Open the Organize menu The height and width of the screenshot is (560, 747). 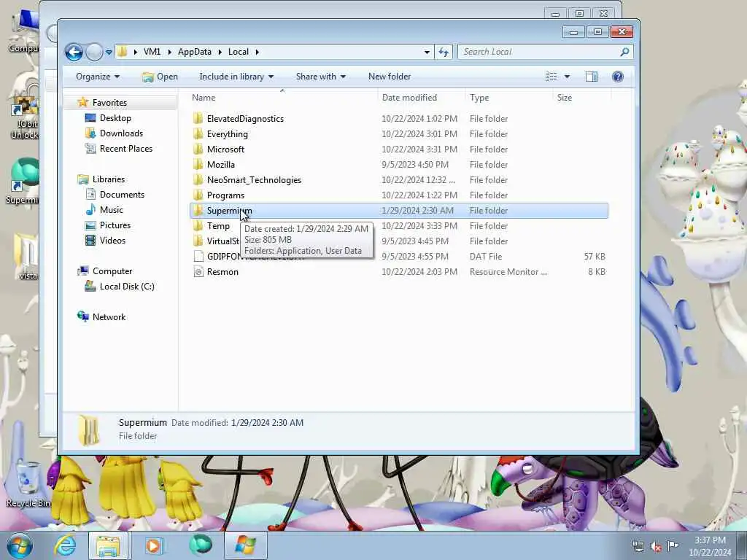point(98,76)
